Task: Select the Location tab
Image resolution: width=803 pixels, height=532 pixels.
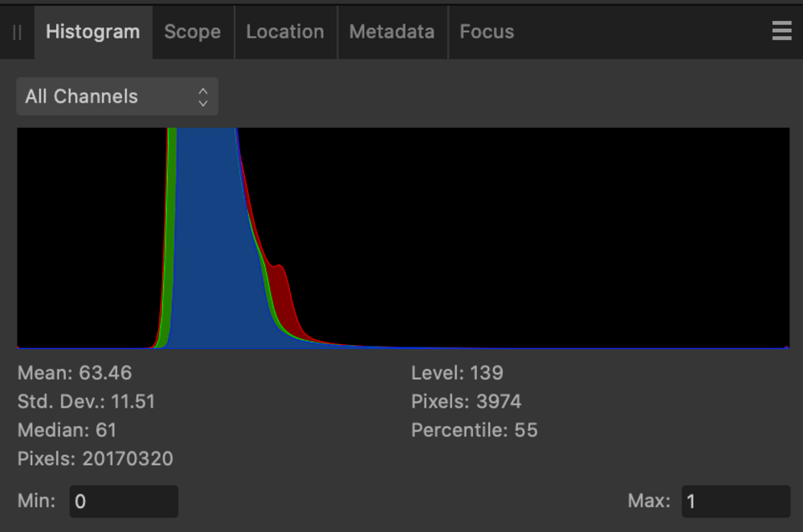Action: coord(285,32)
